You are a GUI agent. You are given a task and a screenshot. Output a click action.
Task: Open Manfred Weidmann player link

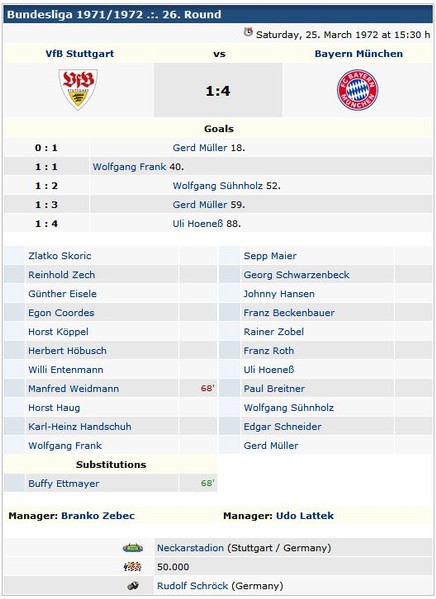point(73,389)
